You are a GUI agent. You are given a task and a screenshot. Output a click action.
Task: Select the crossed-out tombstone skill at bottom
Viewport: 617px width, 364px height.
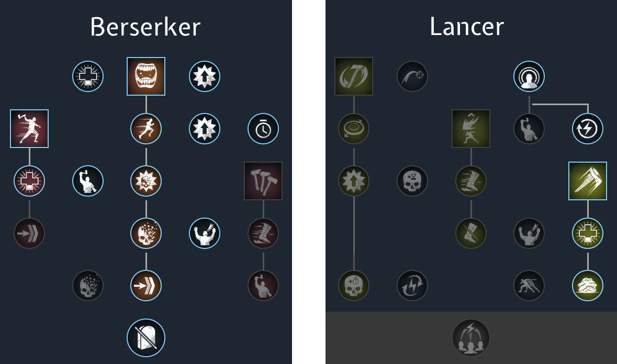[x=146, y=338]
